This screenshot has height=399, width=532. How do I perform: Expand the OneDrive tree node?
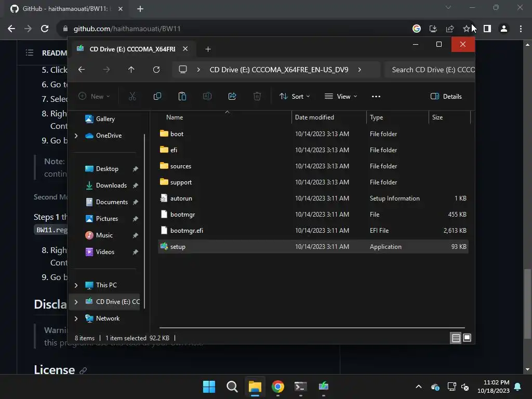pos(76,136)
